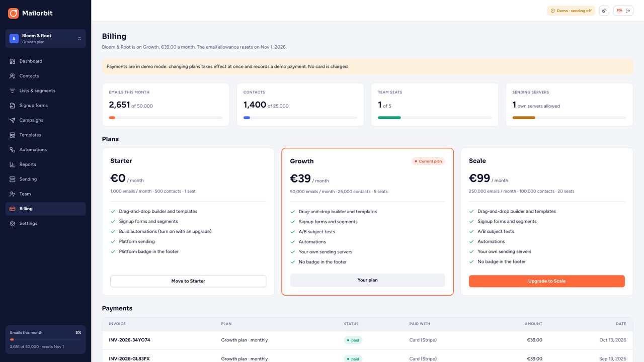
Task: Toggle dark mode with the moon icon
Action: 604,11
